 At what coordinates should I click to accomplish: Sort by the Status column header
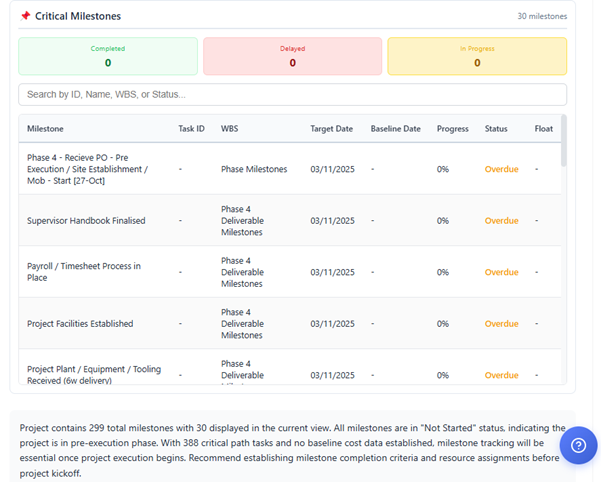(496, 129)
